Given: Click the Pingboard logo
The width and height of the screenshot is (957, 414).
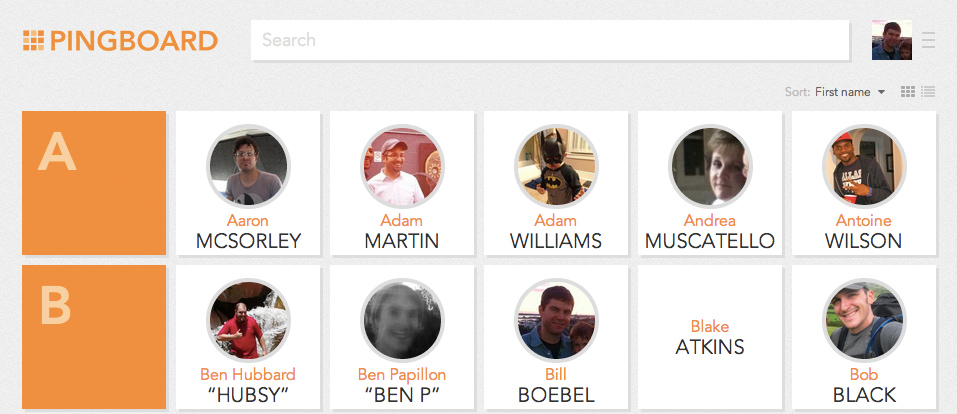Looking at the screenshot, I should (x=120, y=40).
